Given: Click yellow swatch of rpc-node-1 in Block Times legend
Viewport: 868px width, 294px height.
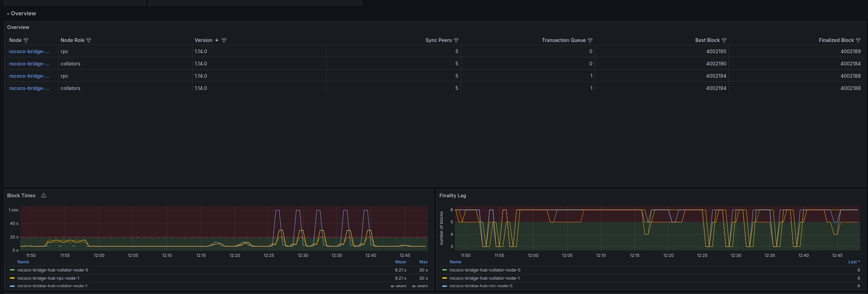Looking at the screenshot, I should [12, 278].
